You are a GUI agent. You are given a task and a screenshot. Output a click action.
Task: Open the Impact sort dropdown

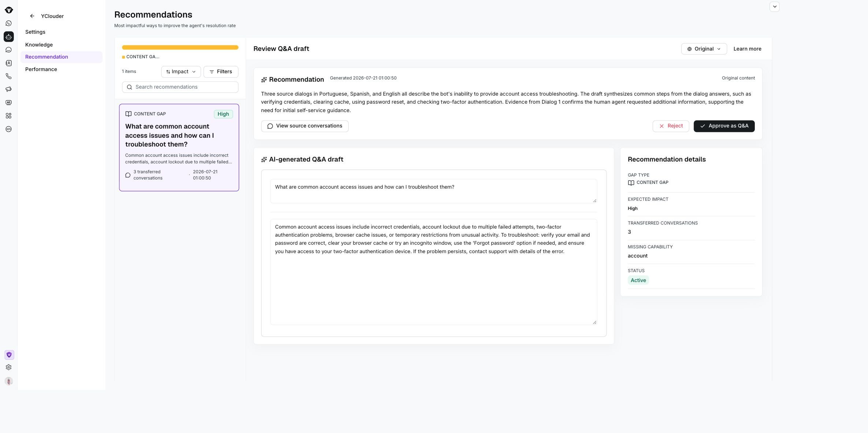coord(181,72)
